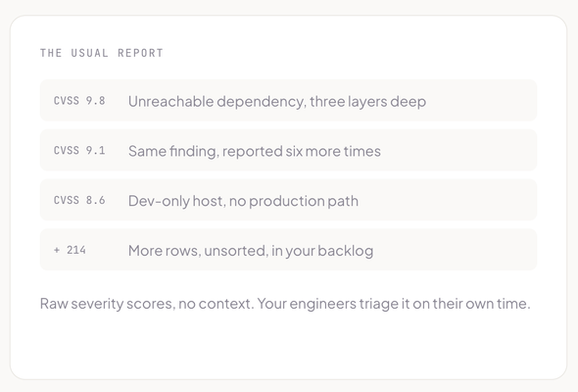Image resolution: width=578 pixels, height=392 pixels.
Task: Click the 'Raw severity scores, no context.' sentence
Action: (147, 304)
